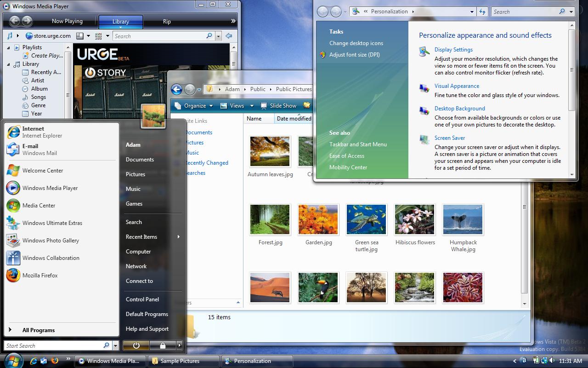
Task: Open Internet Explorer from Start menu
Action: click(62, 132)
